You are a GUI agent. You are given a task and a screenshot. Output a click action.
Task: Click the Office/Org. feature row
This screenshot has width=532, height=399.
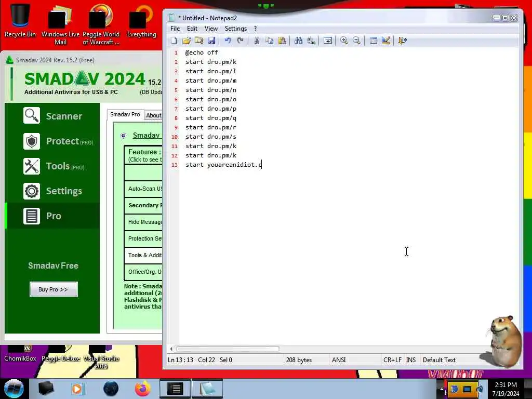tap(143, 272)
